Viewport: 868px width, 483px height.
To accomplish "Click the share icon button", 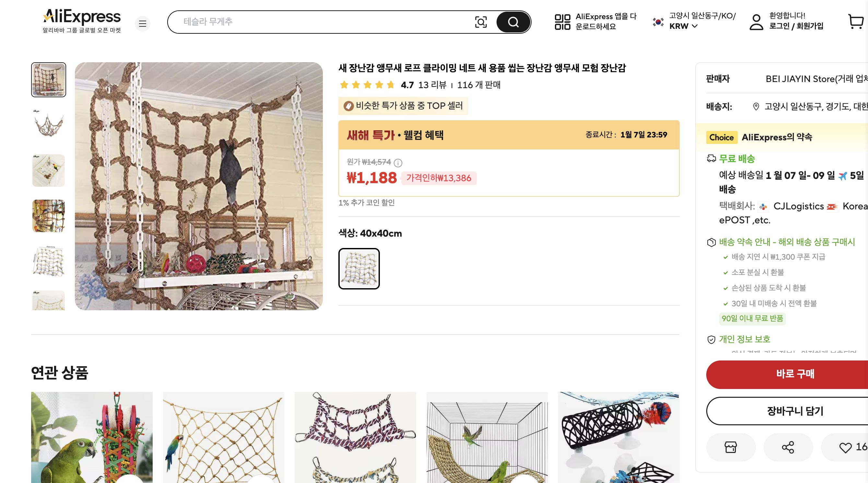I will 788,447.
